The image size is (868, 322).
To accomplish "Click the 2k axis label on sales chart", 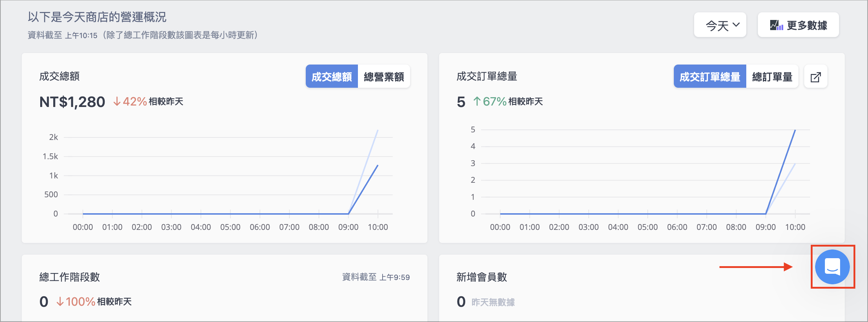I will 54,137.
